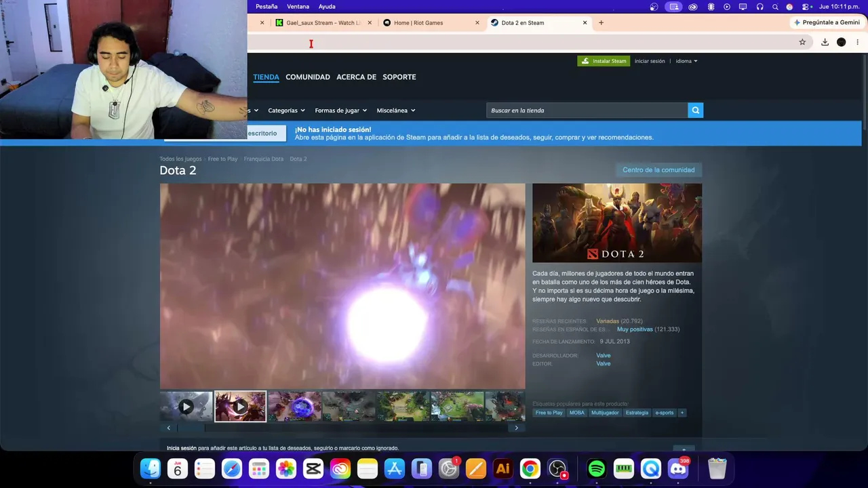This screenshot has width=868, height=488.
Task: Launch CapCut from the Dock
Action: pyautogui.click(x=313, y=468)
